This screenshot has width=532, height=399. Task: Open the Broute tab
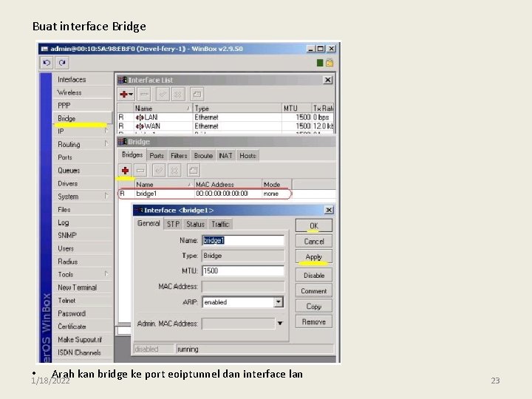click(203, 156)
